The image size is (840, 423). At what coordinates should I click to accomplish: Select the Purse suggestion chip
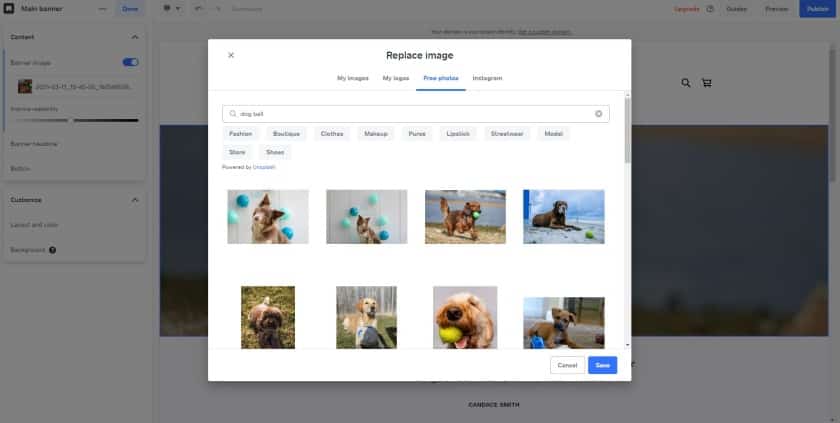(417, 134)
